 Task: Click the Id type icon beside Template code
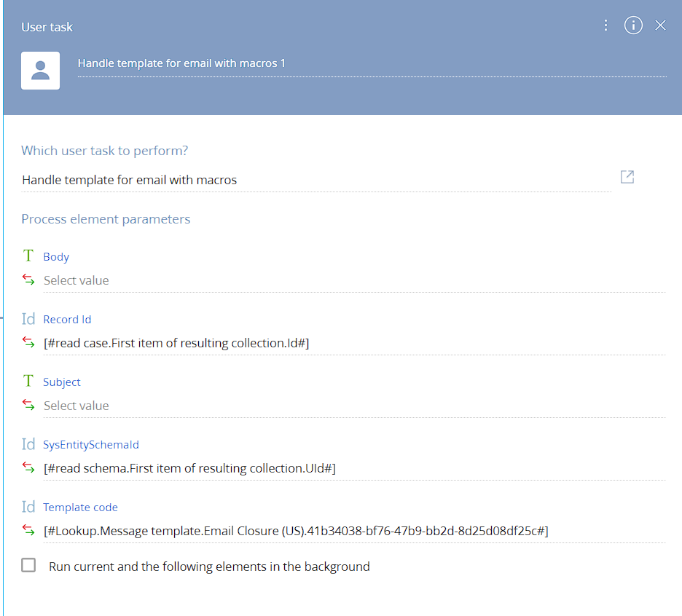(x=28, y=507)
